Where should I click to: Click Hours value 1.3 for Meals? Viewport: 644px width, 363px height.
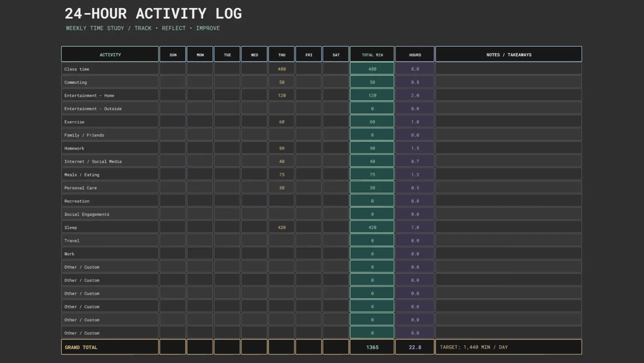pyautogui.click(x=415, y=174)
